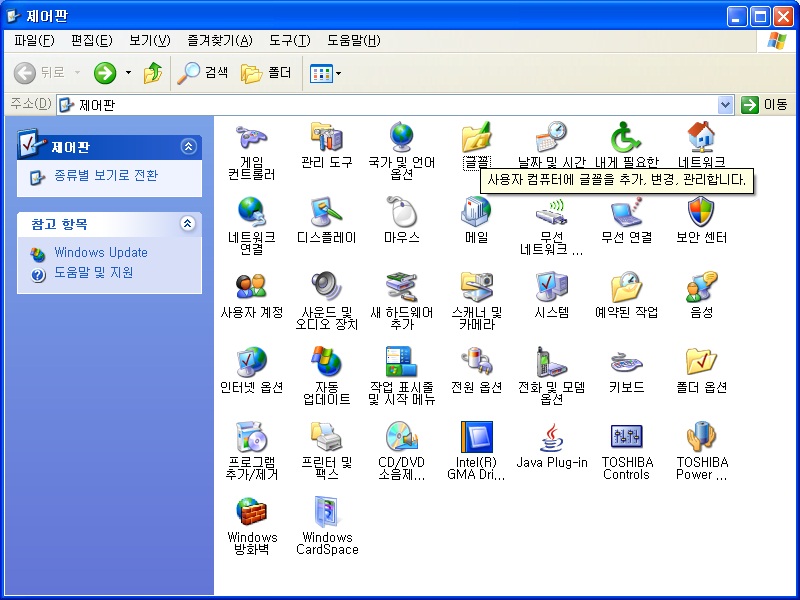Open the 즐겨찾기(A) menu
Viewport: 800px width, 600px height.
219,40
